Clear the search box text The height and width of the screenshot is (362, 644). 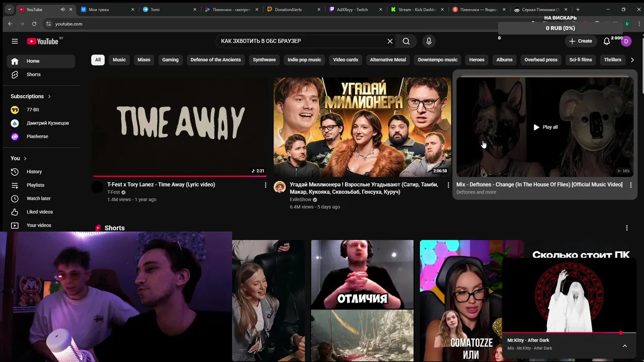(x=390, y=41)
